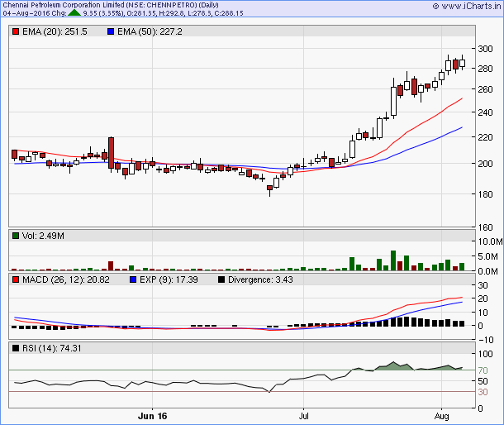This screenshot has height=425, width=504.
Task: Click the 'Divergence: 3.43' label
Action: coord(260,279)
